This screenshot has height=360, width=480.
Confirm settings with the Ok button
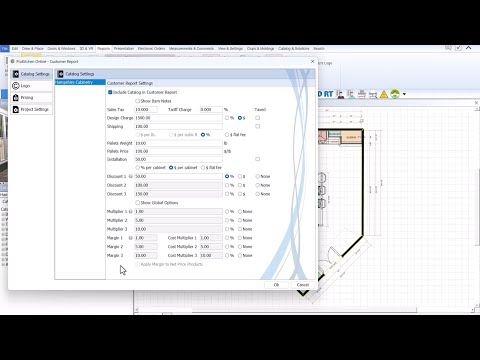[276, 285]
